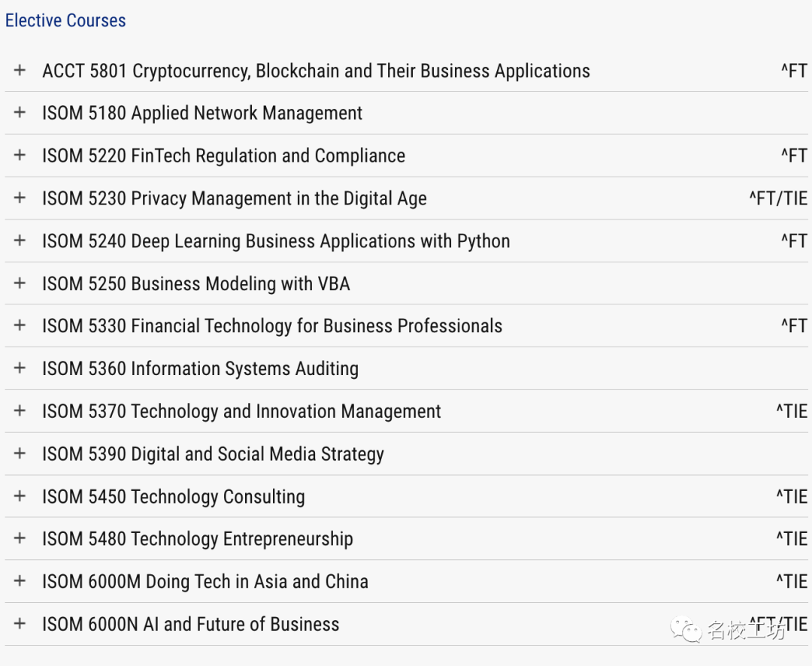Click the ^FT tag on ACCT 5801 row
This screenshot has width=812, height=666.
point(795,71)
